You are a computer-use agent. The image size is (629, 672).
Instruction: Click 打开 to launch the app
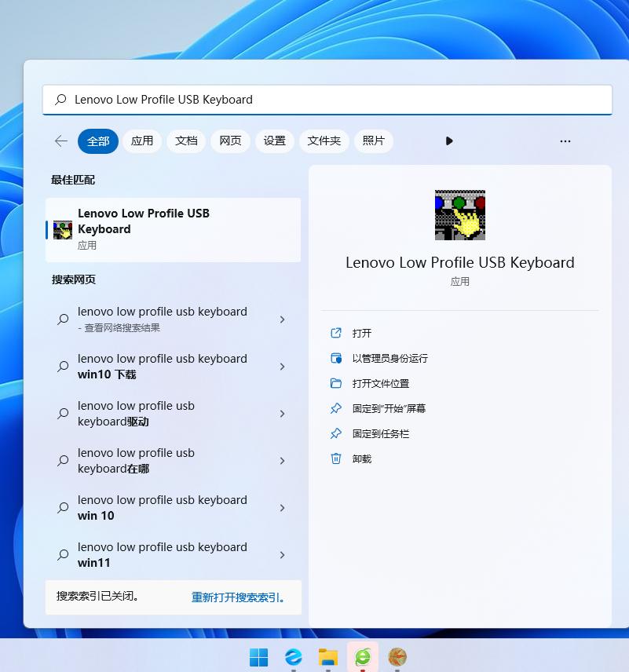362,333
